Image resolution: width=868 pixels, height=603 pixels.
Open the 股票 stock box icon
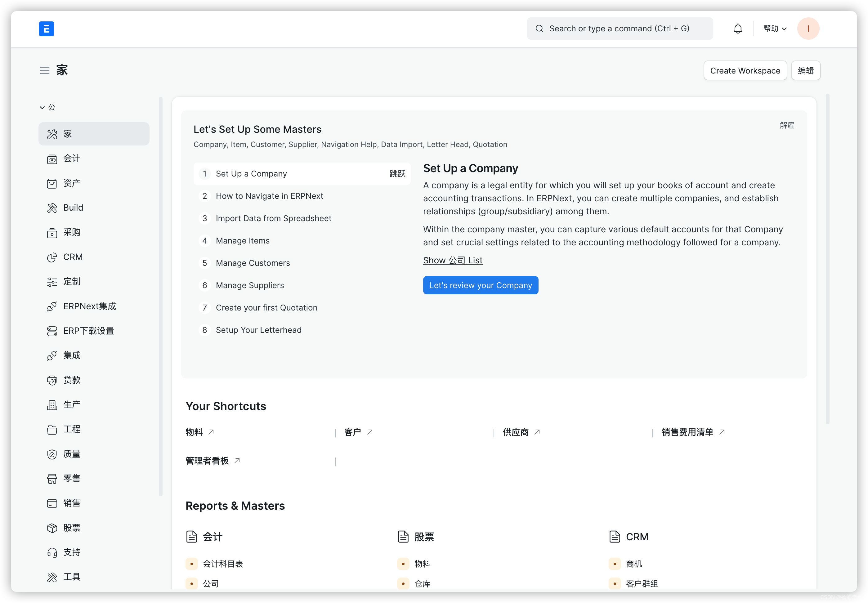coord(52,528)
